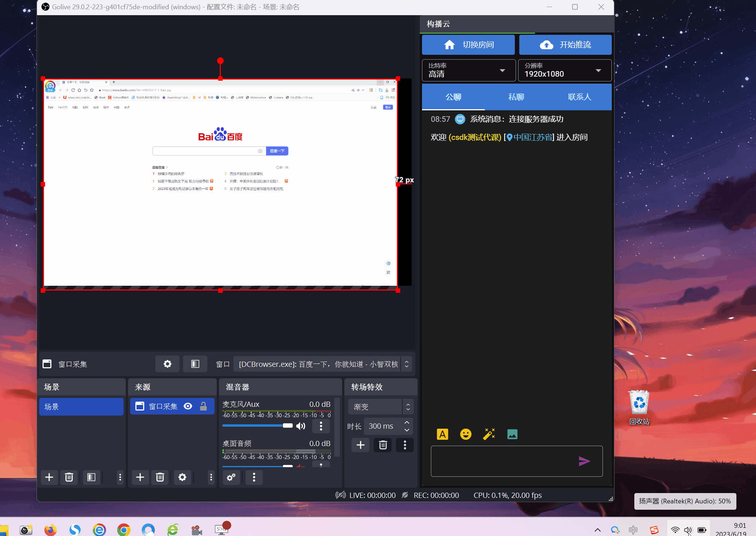Screen dimensions: 756x536
Task: Open 麦克风/Aux channel options menu
Action: [321, 426]
